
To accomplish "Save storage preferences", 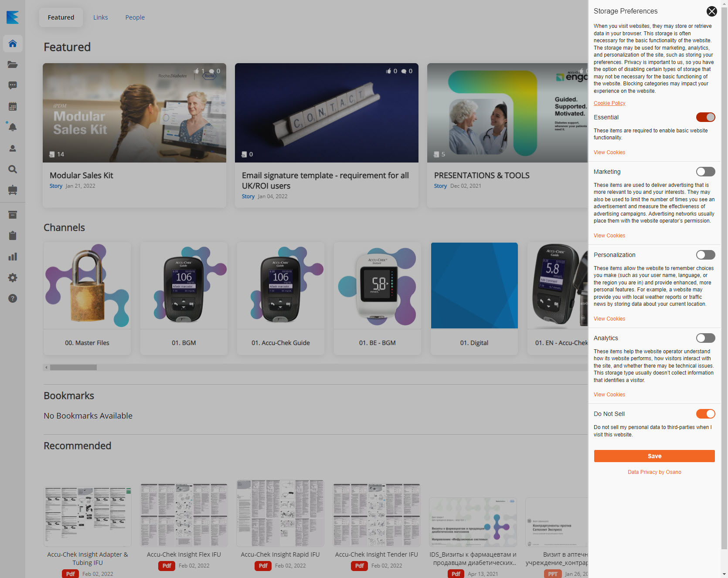I will click(x=654, y=456).
